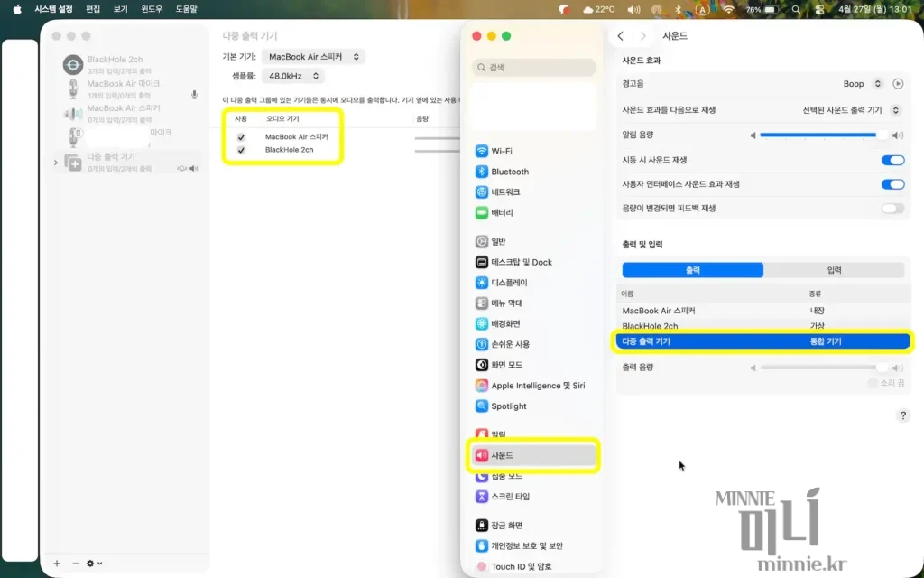The width and height of the screenshot is (924, 578).
Task: Open 샘플률 48.0kHz dropdown
Action: click(x=293, y=76)
